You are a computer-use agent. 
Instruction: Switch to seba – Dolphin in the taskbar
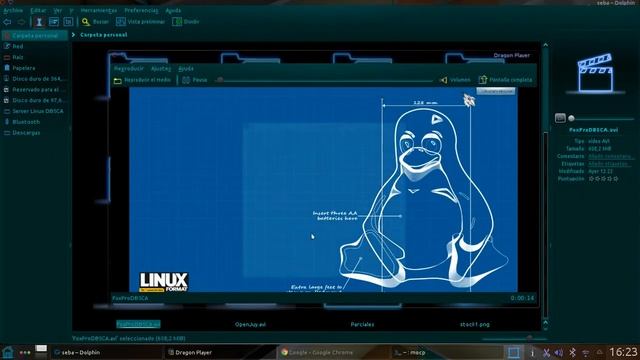[x=106, y=352]
